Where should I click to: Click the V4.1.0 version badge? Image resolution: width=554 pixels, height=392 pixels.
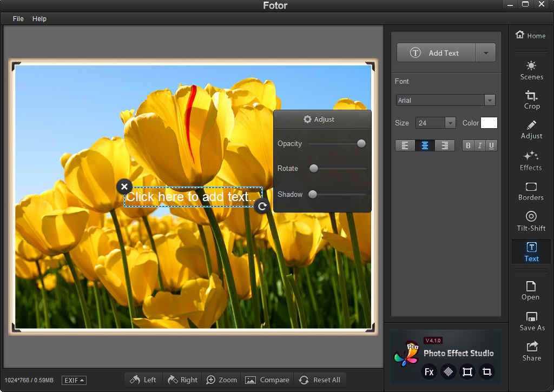pos(433,341)
